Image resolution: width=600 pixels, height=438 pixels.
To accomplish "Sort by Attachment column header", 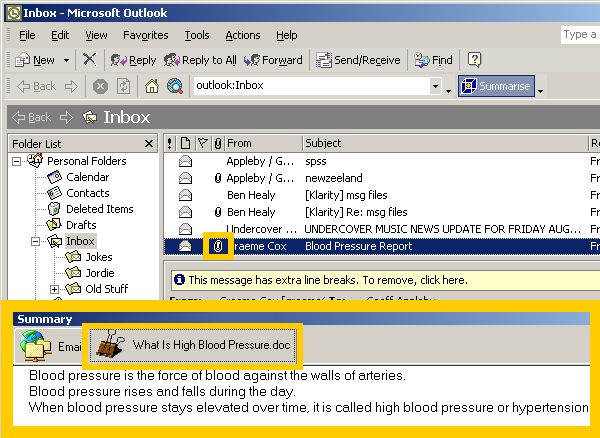I will click(217, 143).
